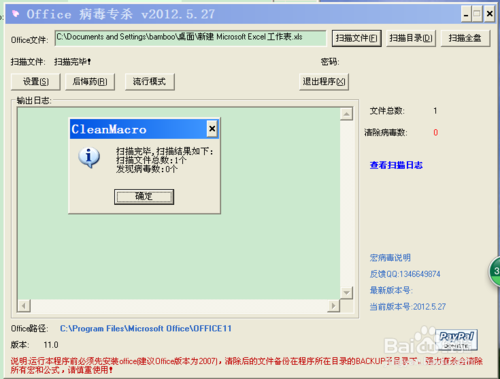
Task: Click the 清除病毒数 value 0
Action: 435,133
